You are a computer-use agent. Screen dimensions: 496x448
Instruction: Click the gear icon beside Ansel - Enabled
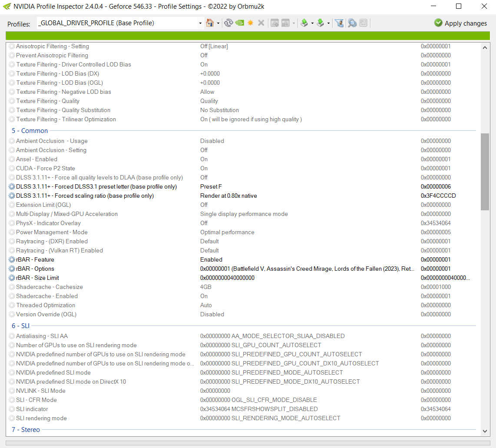(x=12, y=159)
